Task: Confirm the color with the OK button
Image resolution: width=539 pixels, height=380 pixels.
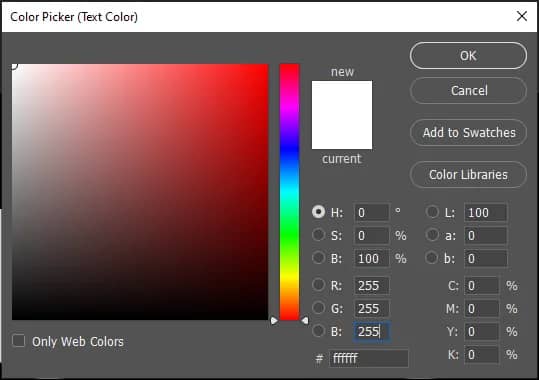Action: (468, 56)
